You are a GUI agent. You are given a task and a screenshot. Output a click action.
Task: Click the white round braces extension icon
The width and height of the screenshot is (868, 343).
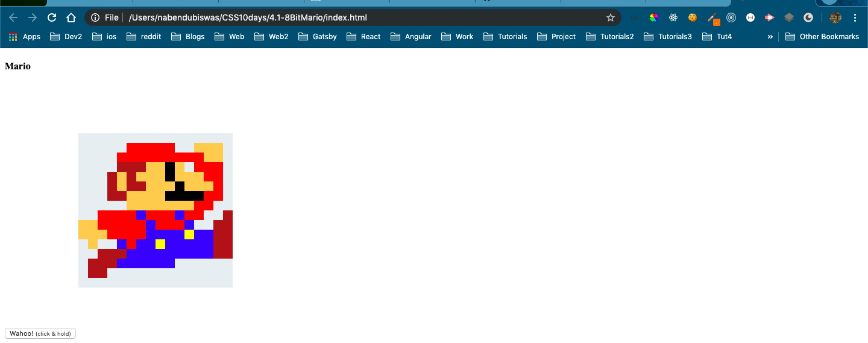click(750, 17)
